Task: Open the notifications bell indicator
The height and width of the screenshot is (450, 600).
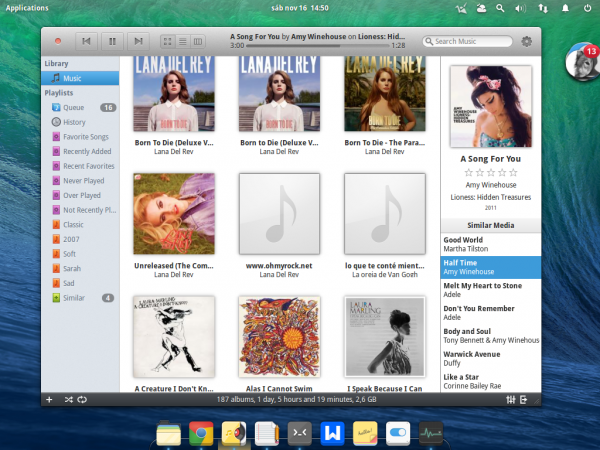Action: (565, 8)
